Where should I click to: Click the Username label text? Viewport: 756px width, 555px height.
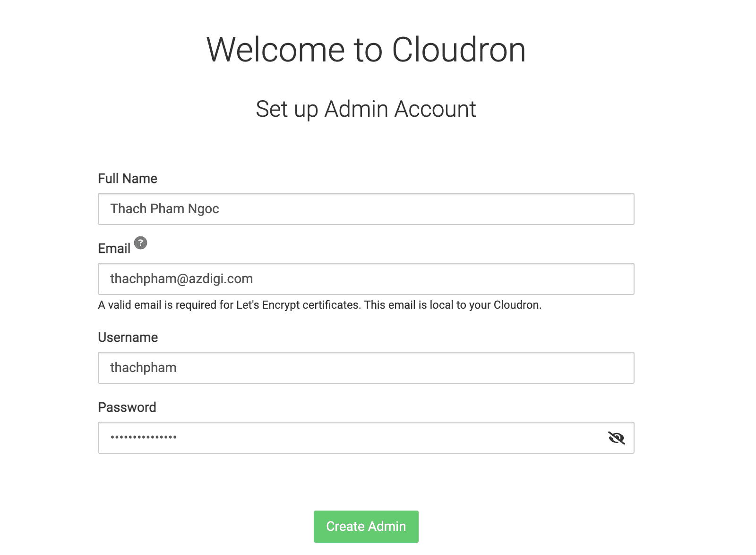click(128, 338)
